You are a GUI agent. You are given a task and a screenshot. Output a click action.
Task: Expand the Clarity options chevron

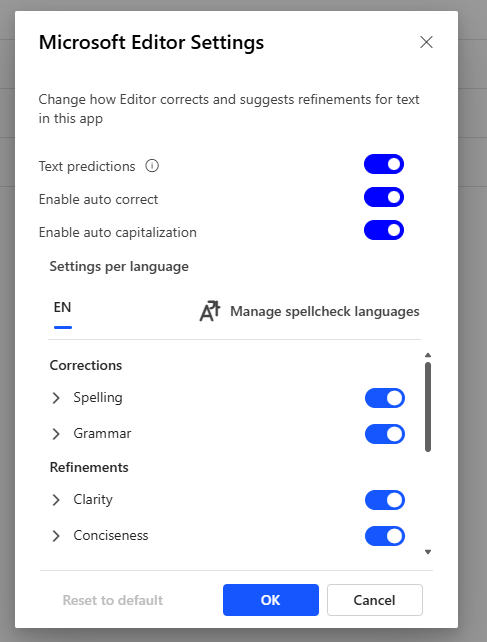[56, 500]
